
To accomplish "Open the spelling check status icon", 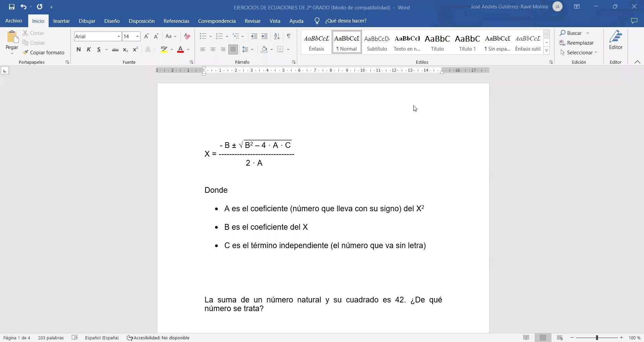I will click(x=75, y=338).
